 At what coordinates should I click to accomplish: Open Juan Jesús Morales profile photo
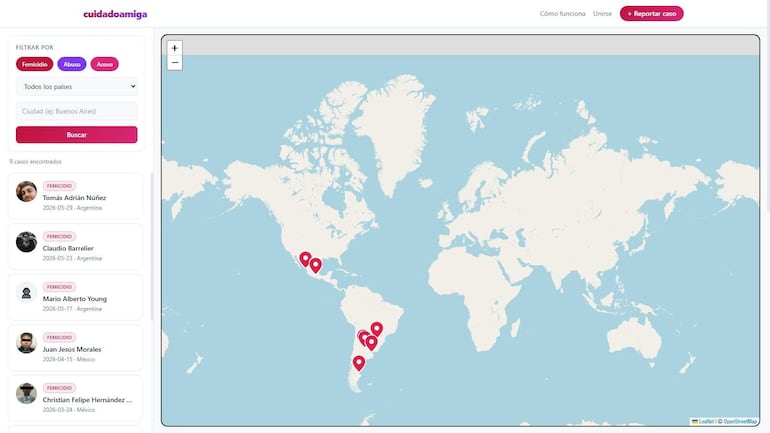27,343
